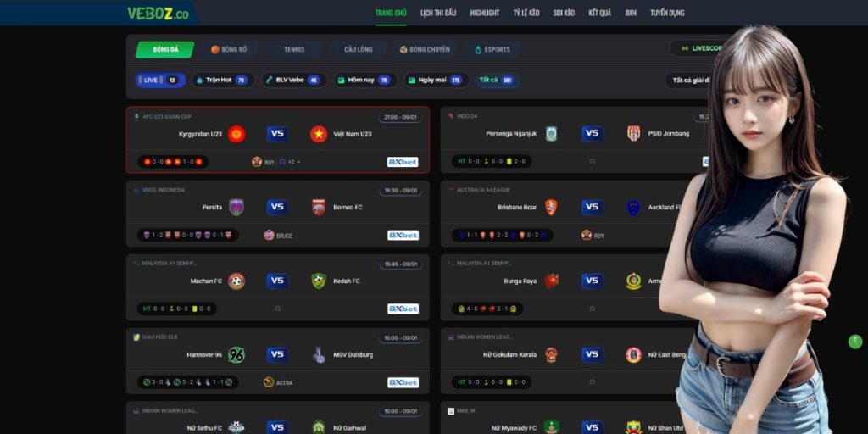Screen dimensions: 868x434
Task: Click the Hannover 96 club crest
Action: click(236, 355)
